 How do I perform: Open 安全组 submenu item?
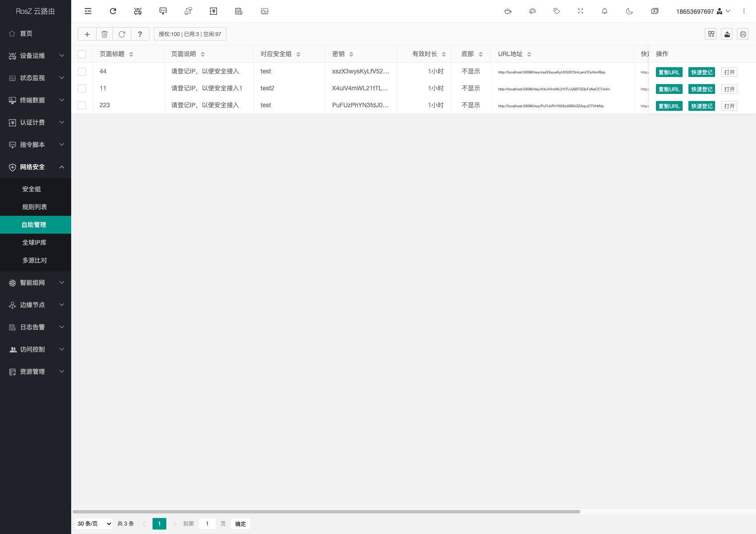32,189
